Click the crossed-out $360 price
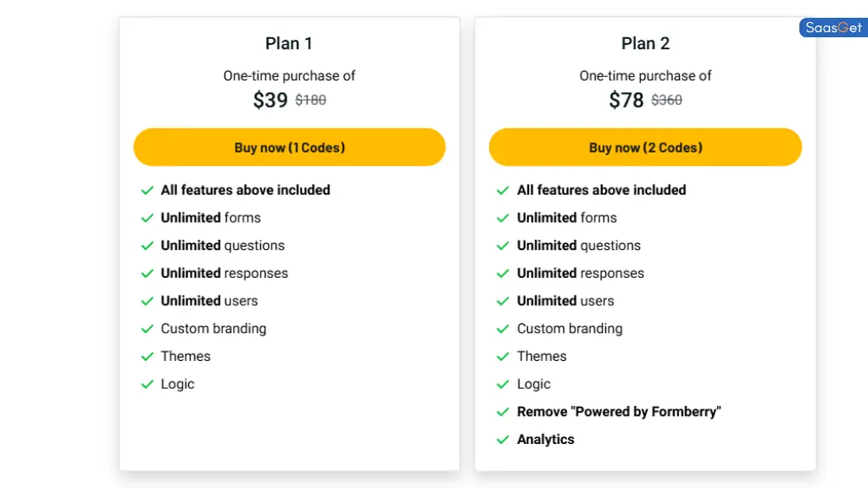The width and height of the screenshot is (868, 488). (x=666, y=100)
